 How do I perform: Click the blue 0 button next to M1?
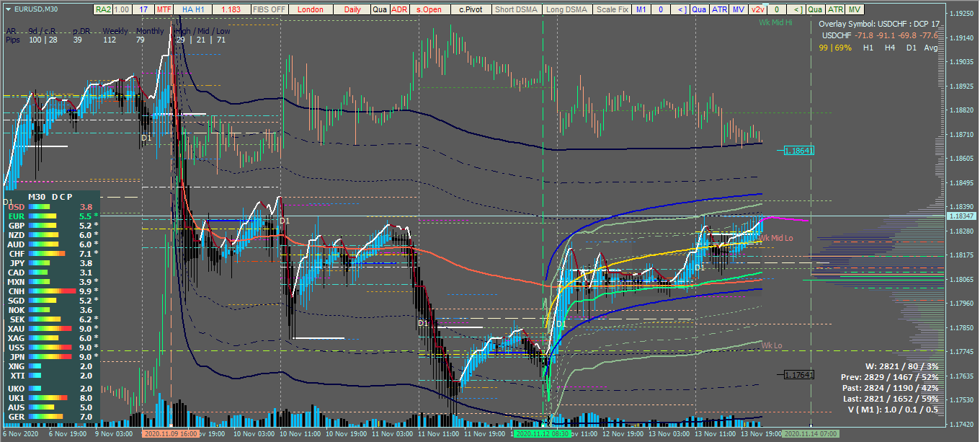pyautogui.click(x=661, y=9)
